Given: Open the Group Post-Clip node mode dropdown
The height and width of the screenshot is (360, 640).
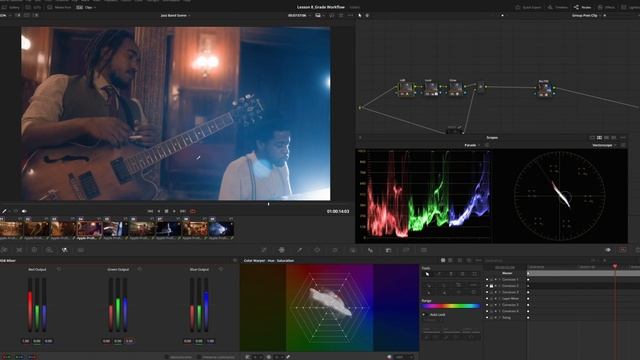Looking at the screenshot, I should pyautogui.click(x=588, y=16).
